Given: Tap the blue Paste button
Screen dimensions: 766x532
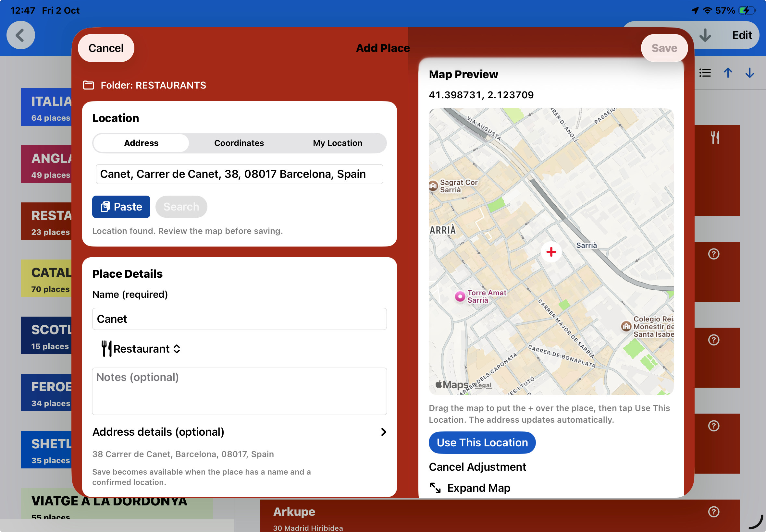Looking at the screenshot, I should coord(121,207).
